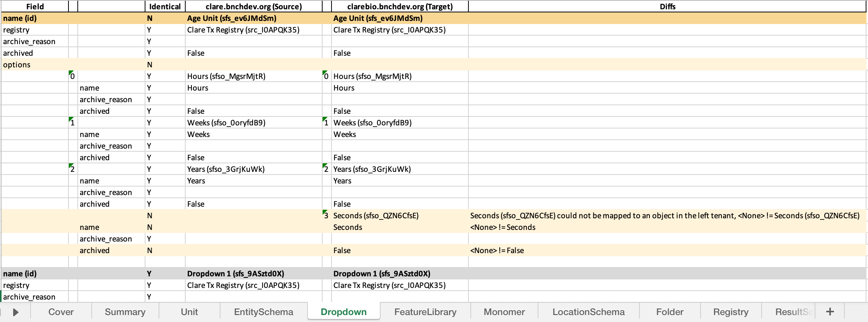Open the FeatureLibrary sheet tab
The width and height of the screenshot is (868, 322).
(425, 312)
